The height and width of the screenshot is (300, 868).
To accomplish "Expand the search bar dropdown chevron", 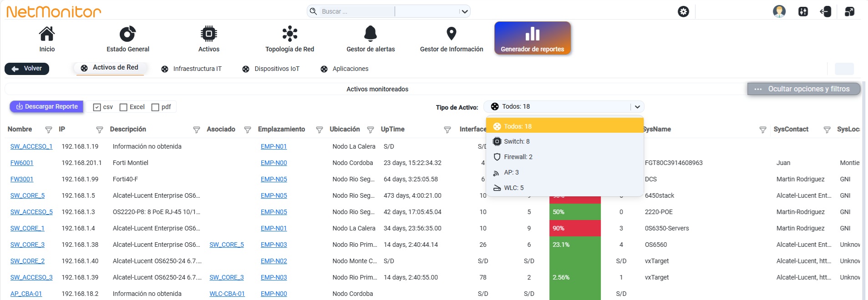I will point(464,11).
